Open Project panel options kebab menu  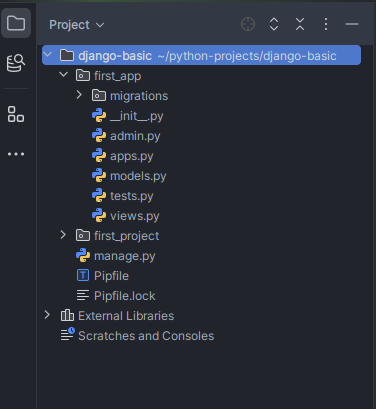click(326, 24)
